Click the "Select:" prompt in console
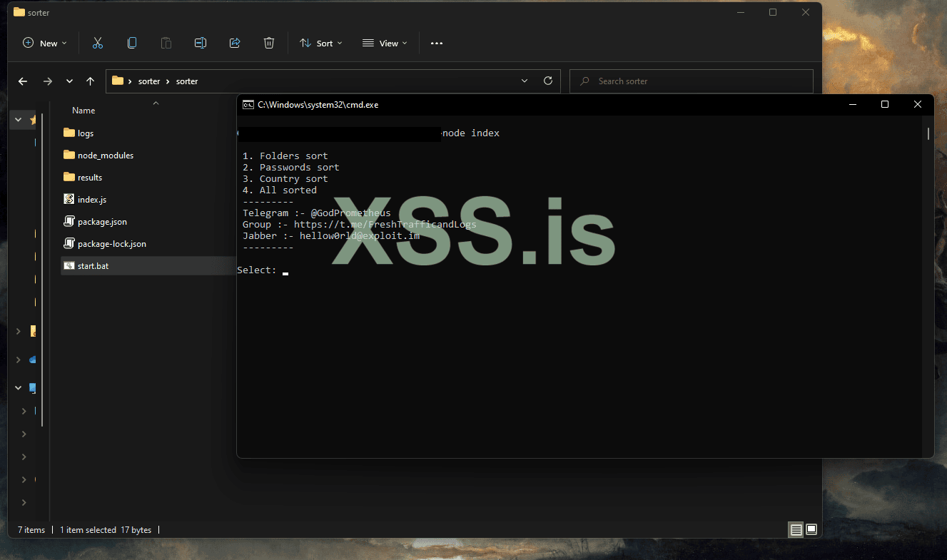The height and width of the screenshot is (560, 947). tap(257, 270)
